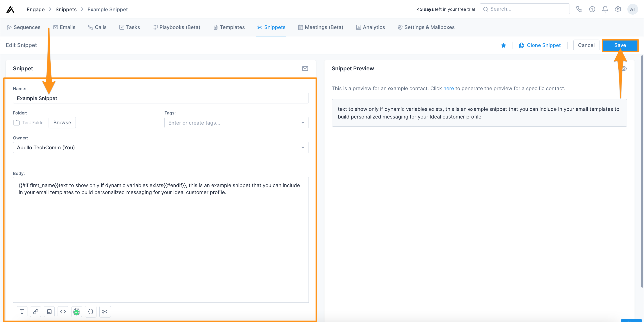Image resolution: width=644 pixels, height=322 pixels.
Task: Click the Save button
Action: [x=620, y=45]
